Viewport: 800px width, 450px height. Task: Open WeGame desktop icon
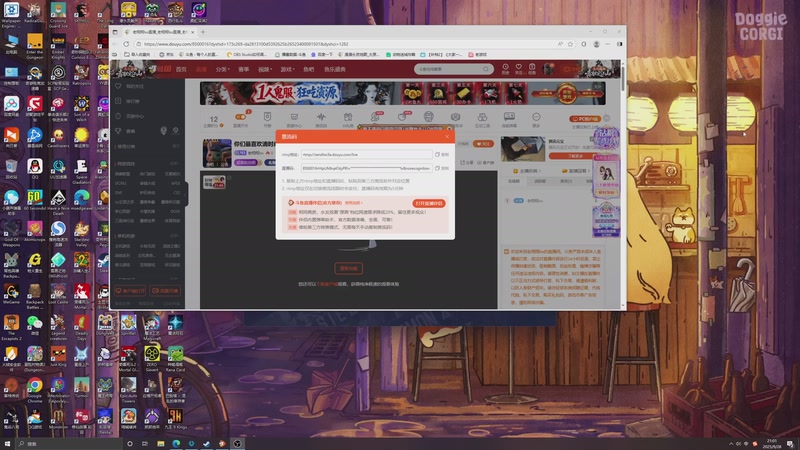click(x=11, y=294)
